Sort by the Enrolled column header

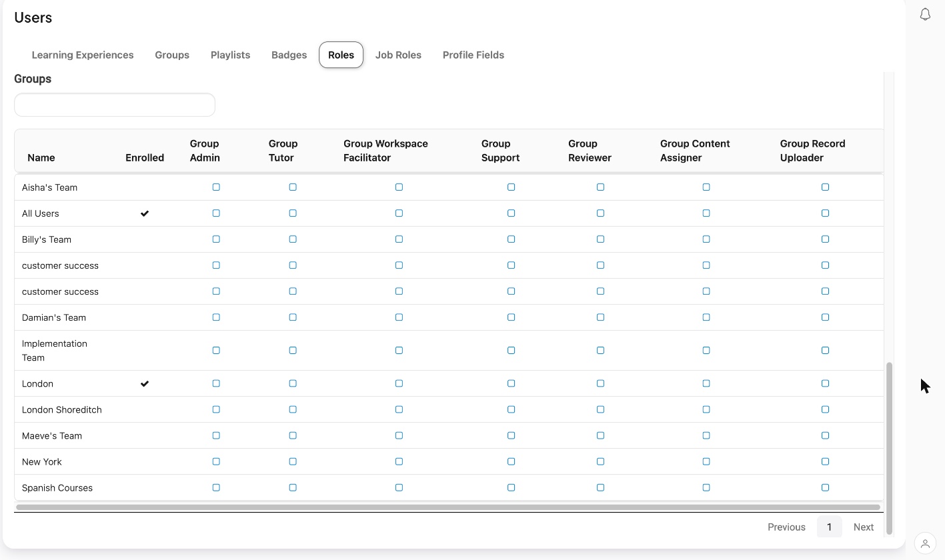click(x=145, y=158)
